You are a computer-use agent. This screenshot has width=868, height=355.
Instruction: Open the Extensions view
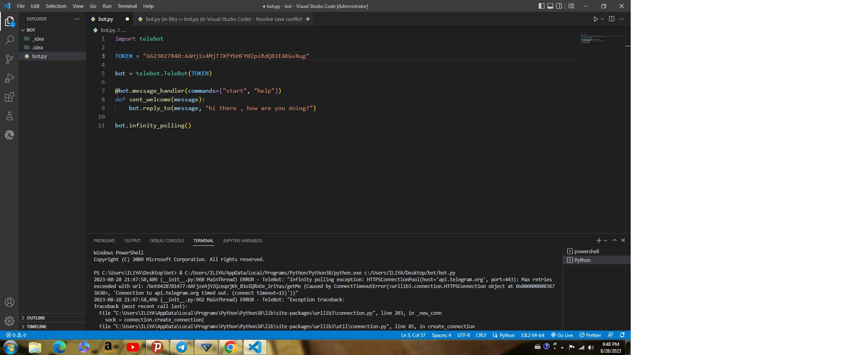coord(9,97)
